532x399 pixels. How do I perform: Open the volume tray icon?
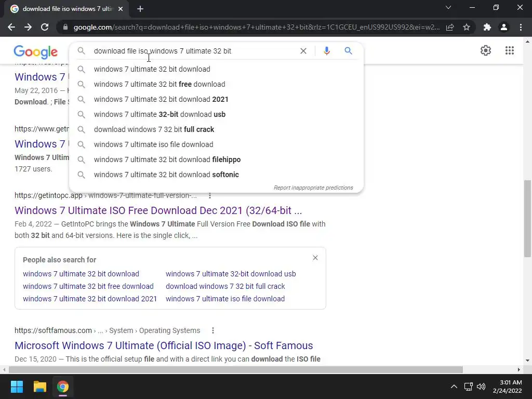pos(481,387)
